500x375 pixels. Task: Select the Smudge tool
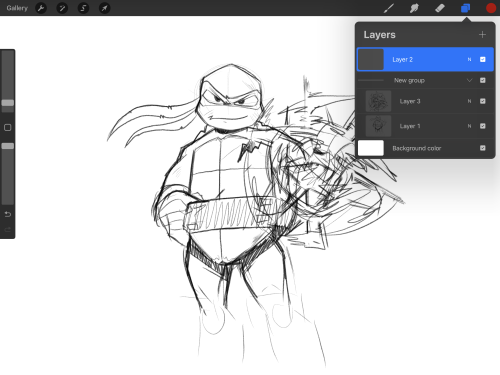coord(414,8)
